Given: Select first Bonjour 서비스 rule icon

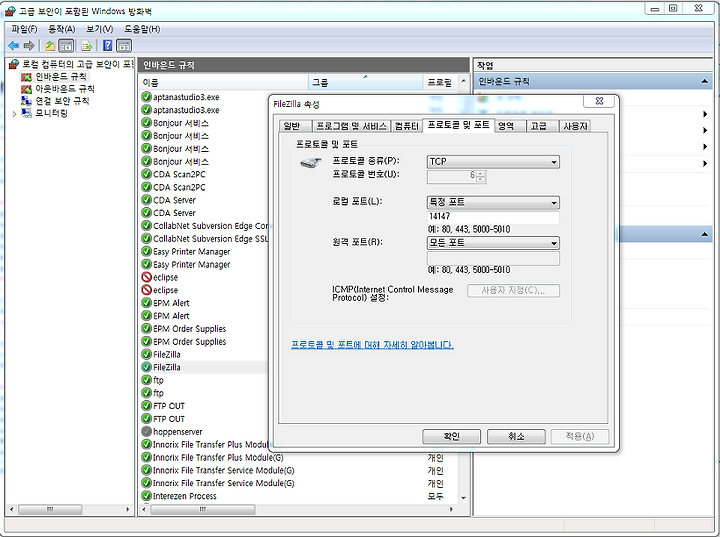Looking at the screenshot, I should click(x=146, y=123).
